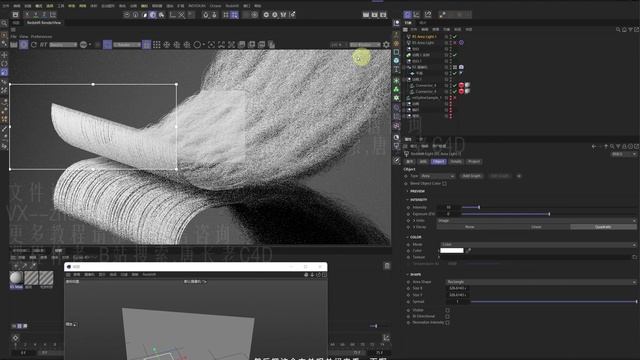Click the highlighted mode icon above Object Manager
Image resolution: width=640 pixels, height=360 pixels.
(407, 15)
